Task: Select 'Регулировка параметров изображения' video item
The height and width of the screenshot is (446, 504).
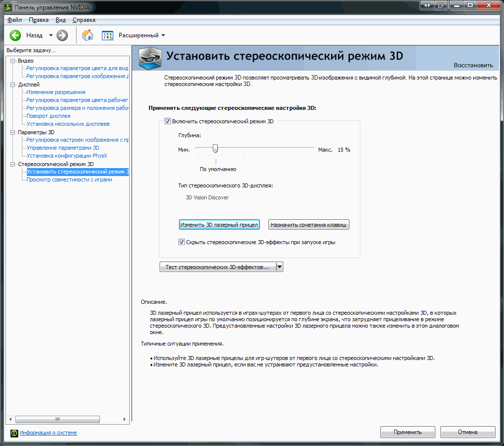Action: click(78, 76)
